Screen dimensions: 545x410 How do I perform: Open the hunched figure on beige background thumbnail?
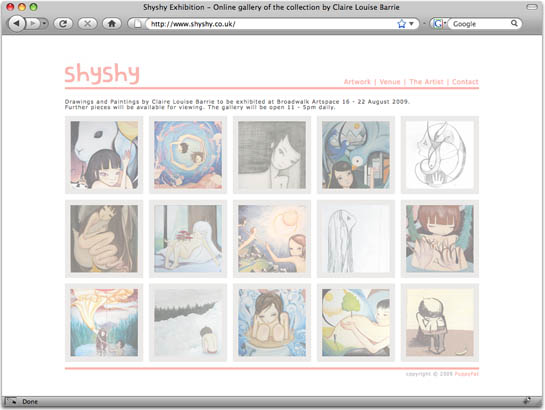click(x=440, y=323)
